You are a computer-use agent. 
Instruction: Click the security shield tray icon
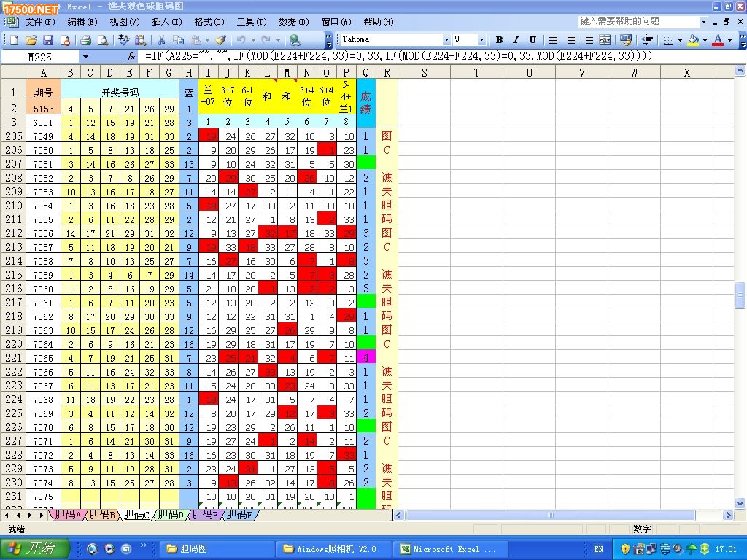coord(625,549)
